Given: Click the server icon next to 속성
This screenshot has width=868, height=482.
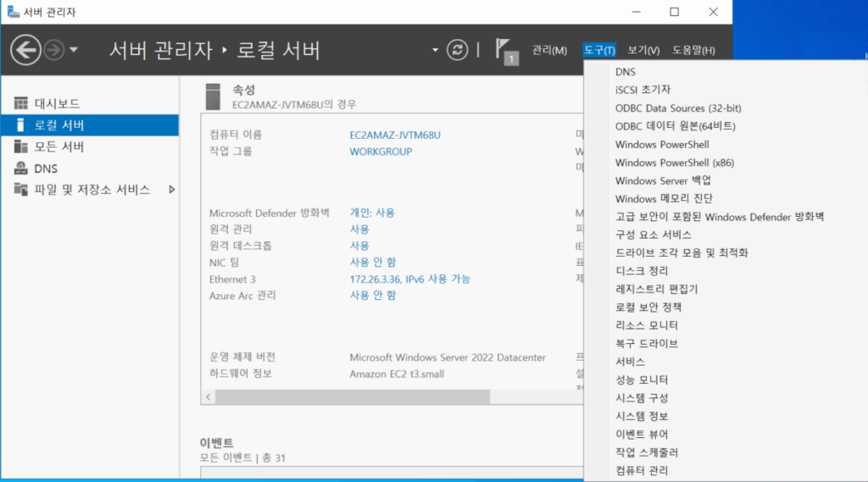Looking at the screenshot, I should click(213, 97).
